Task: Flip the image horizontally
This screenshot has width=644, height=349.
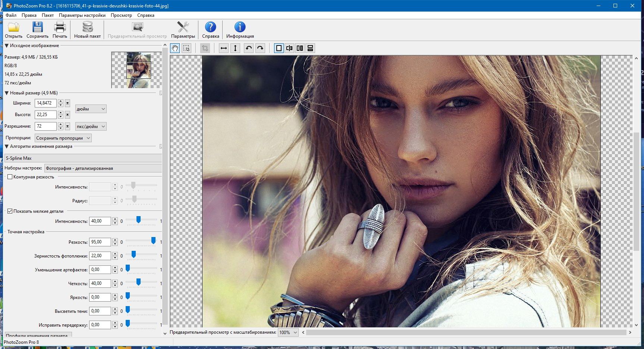Action: [x=224, y=48]
